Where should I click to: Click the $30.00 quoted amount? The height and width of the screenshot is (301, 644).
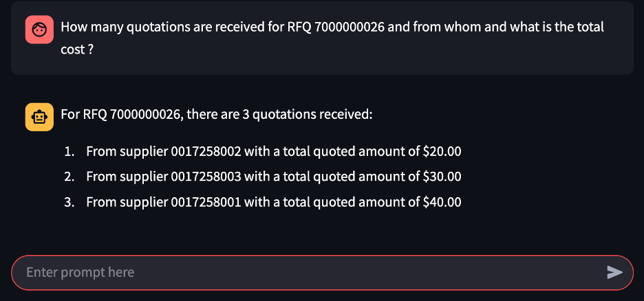click(442, 177)
